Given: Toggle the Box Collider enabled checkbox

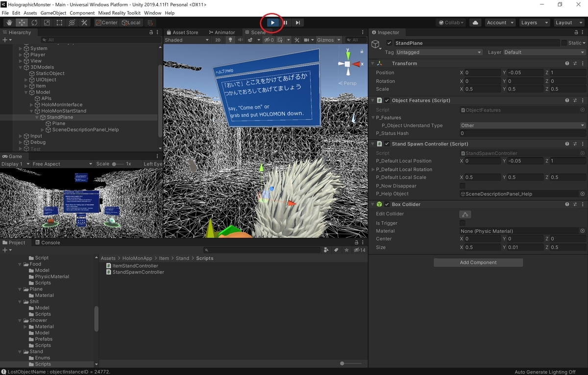Looking at the screenshot, I should 387,205.
